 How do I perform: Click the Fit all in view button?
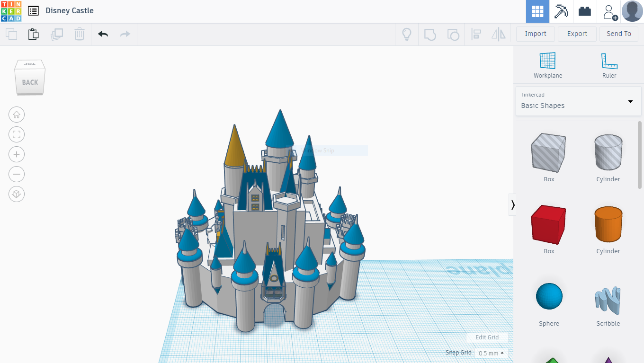(17, 134)
